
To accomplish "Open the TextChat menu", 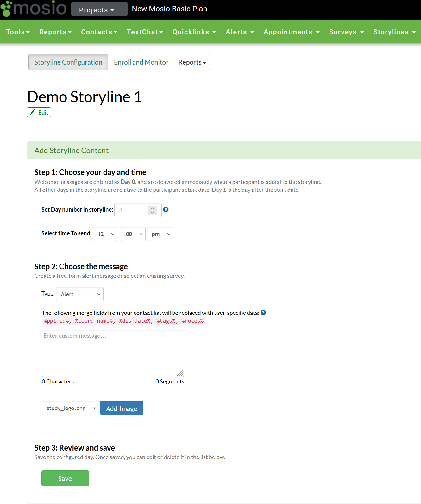I will 145,32.
